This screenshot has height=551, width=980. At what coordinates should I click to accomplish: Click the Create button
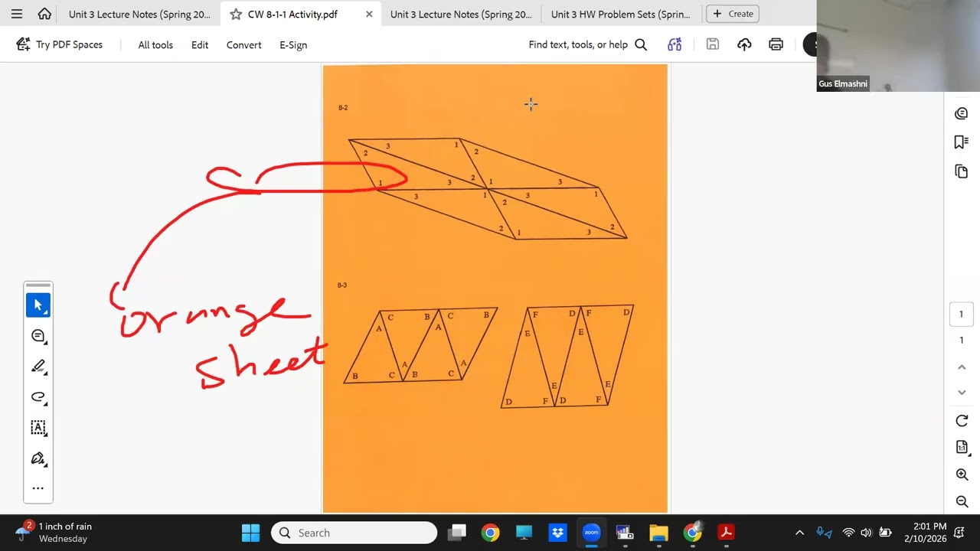[733, 14]
